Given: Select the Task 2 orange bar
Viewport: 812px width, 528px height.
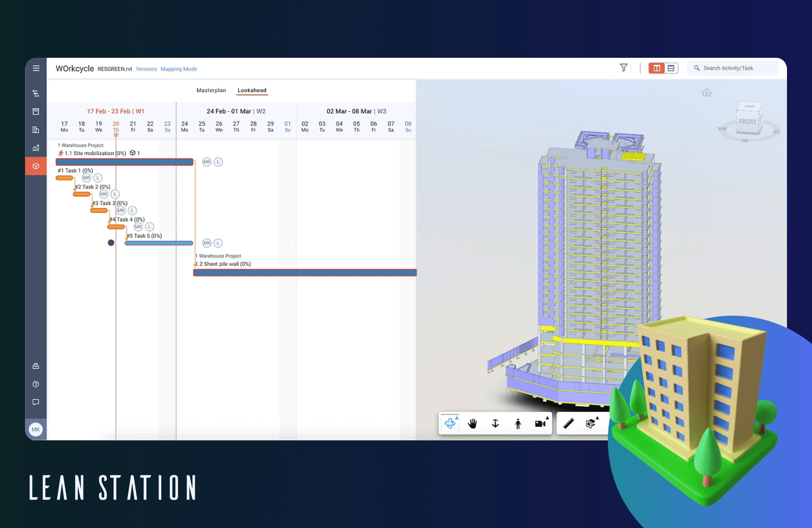Looking at the screenshot, I should 82,195.
